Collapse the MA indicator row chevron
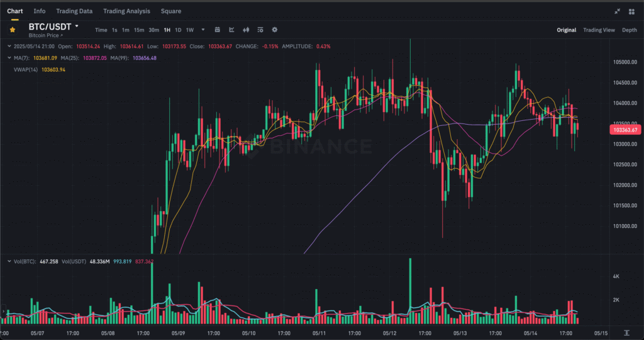This screenshot has width=644, height=340. pos(9,58)
